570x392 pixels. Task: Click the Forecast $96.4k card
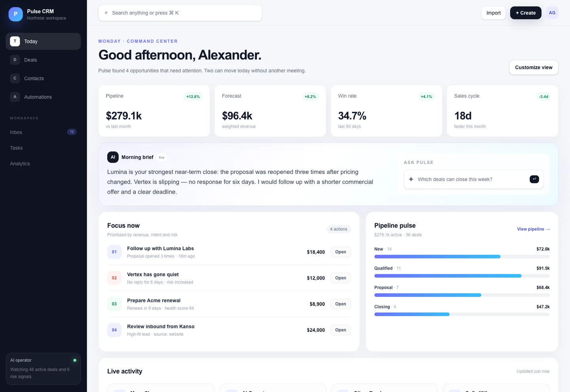tap(270, 111)
